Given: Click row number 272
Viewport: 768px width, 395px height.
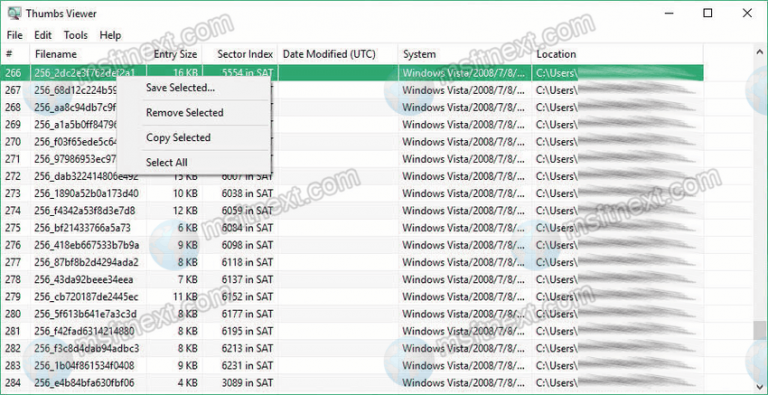Looking at the screenshot, I should click(x=13, y=176).
